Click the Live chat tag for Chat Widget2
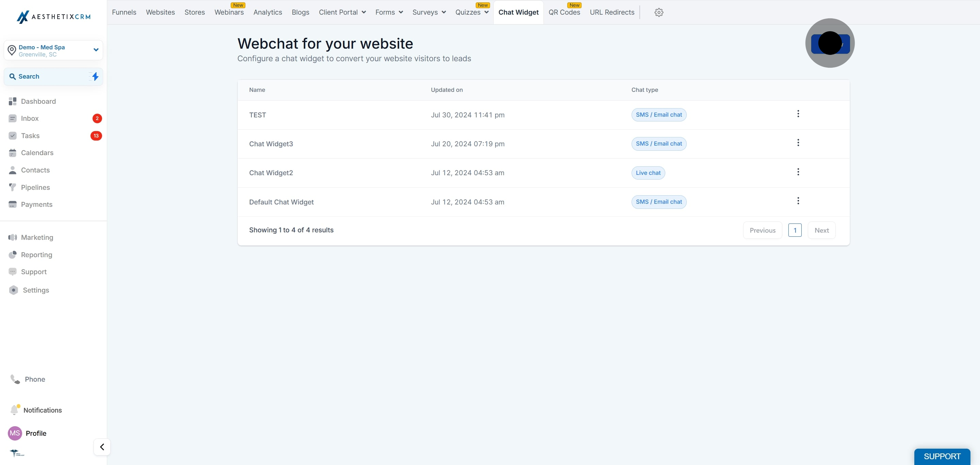980x465 pixels. click(x=648, y=173)
